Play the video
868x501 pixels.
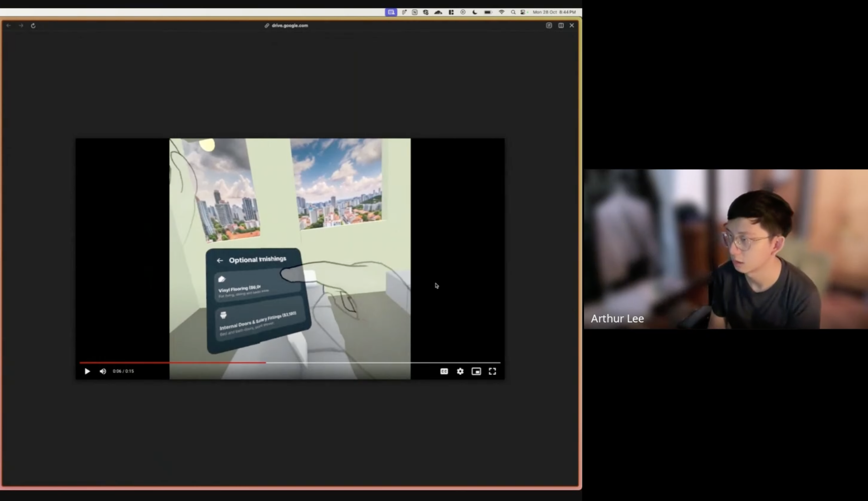coord(87,371)
